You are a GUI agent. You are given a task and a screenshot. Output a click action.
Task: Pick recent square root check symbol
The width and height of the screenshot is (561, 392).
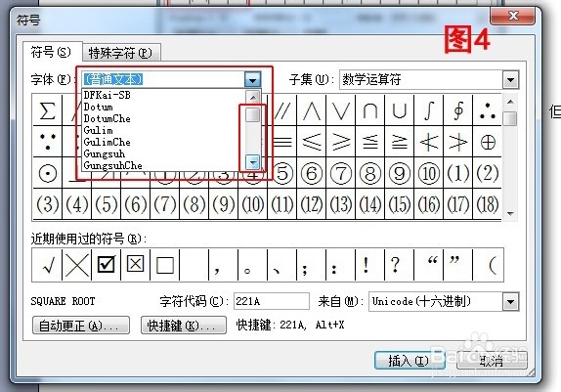click(x=47, y=265)
